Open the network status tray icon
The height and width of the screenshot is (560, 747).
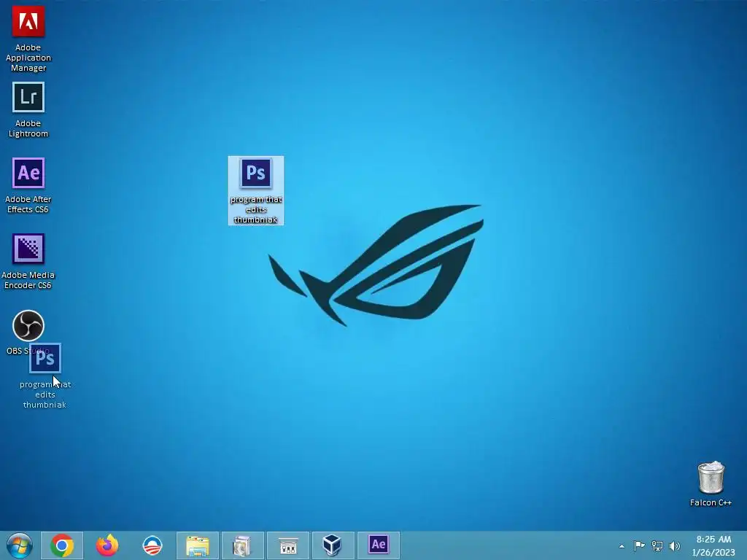(x=657, y=545)
